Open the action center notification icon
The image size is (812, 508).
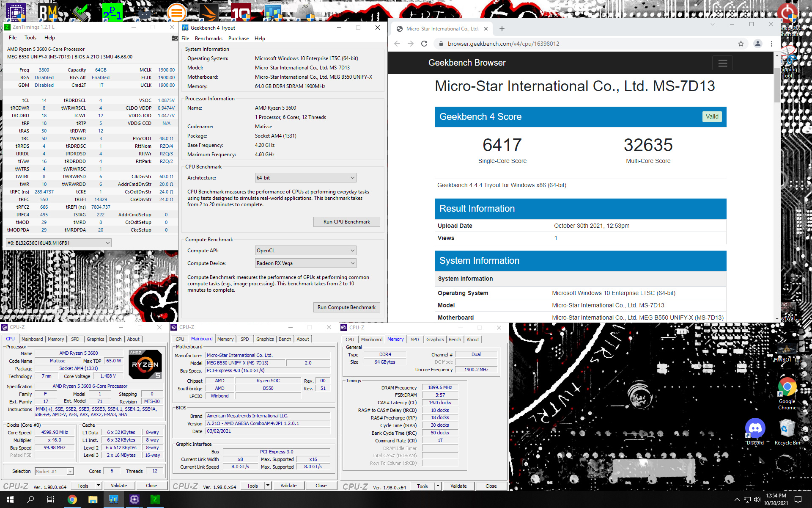point(798,500)
